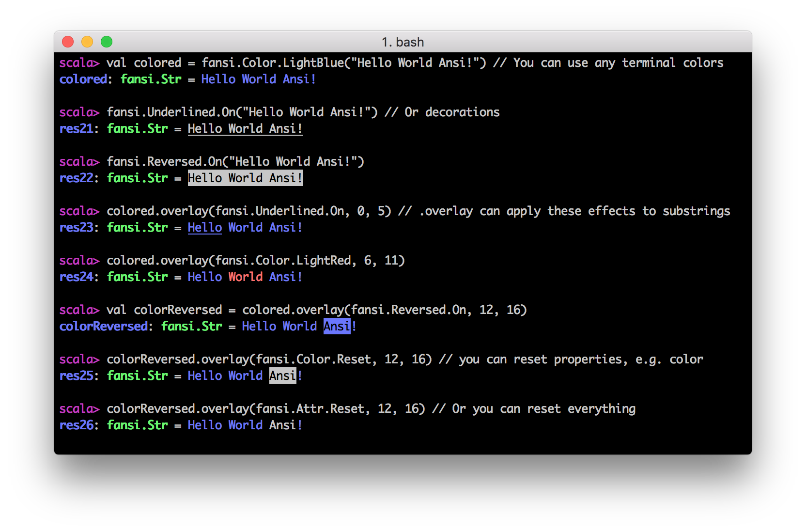Click the red close window button

click(68, 42)
